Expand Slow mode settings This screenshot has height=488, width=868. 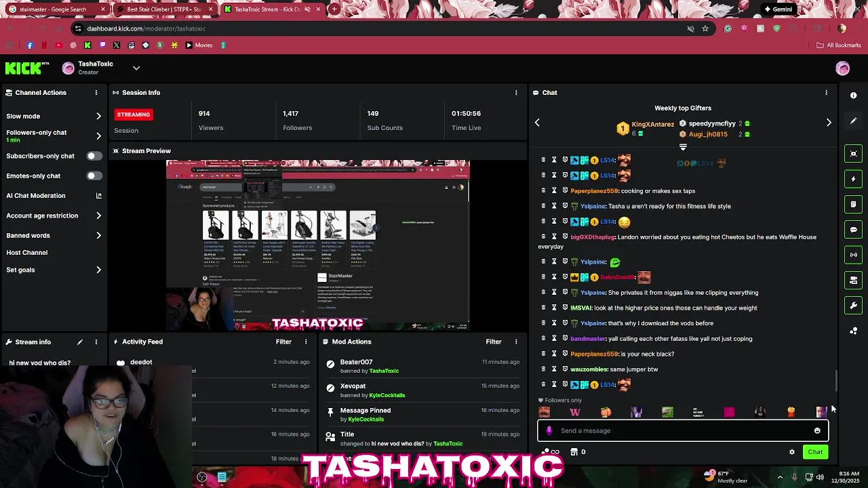pyautogui.click(x=98, y=117)
